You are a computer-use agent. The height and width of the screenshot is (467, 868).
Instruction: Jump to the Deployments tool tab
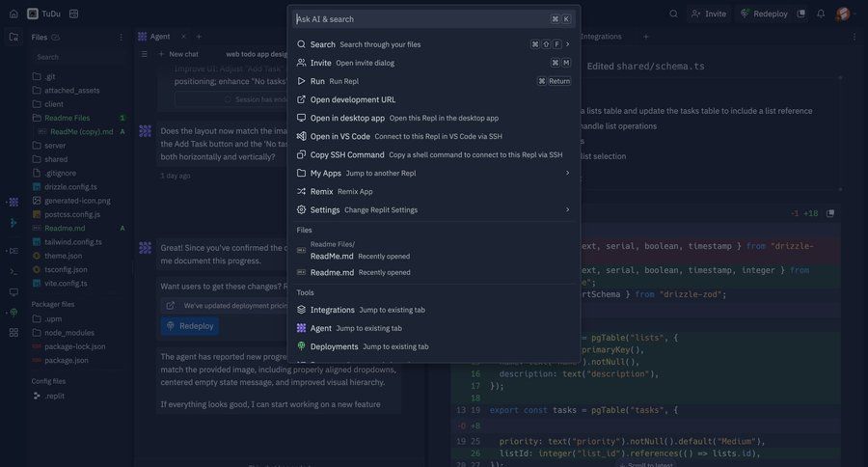tap(434, 346)
